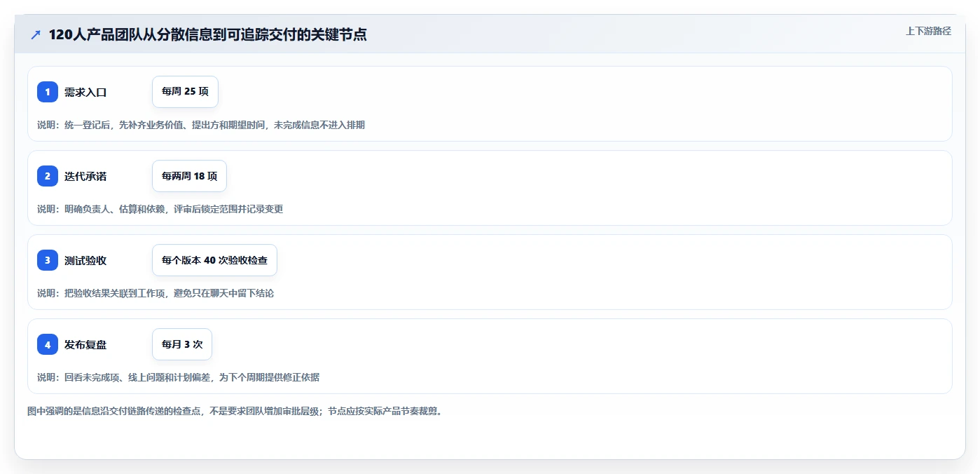Click the step 4 number badge
Viewport: 980px width, 474px height.
point(48,344)
